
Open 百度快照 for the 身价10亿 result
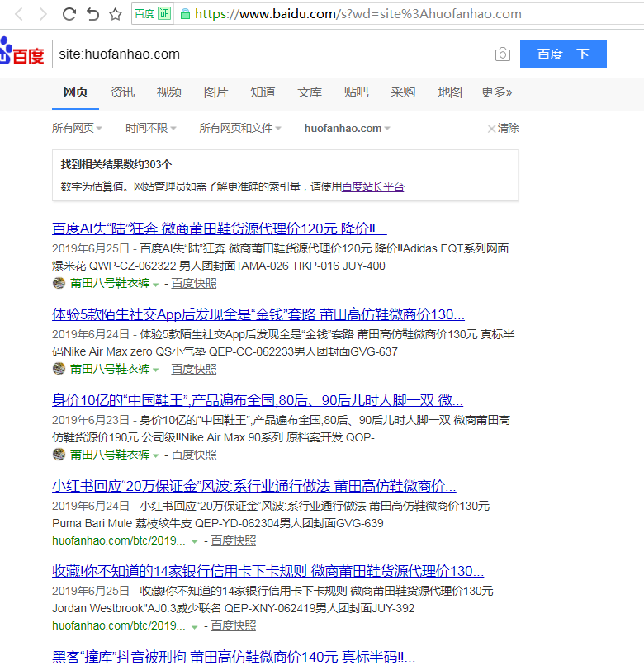pyautogui.click(x=194, y=455)
